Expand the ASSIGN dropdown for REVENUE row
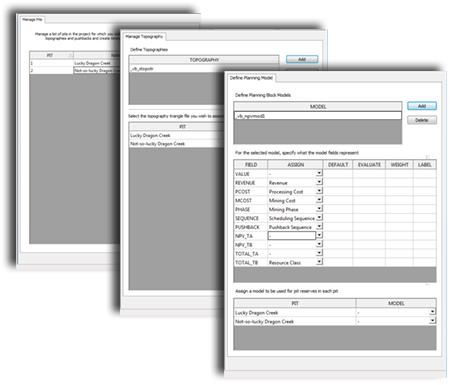The height and width of the screenshot is (385, 453). coord(319,182)
